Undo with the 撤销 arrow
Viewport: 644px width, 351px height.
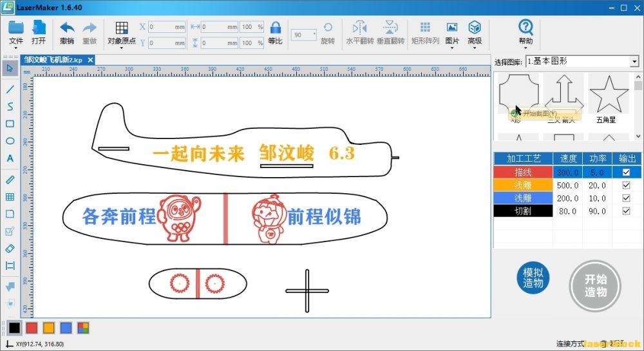67,32
